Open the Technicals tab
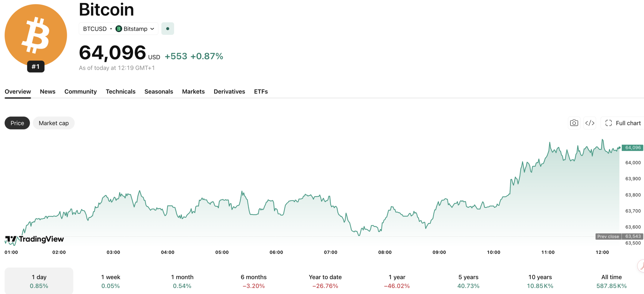The width and height of the screenshot is (644, 294). [120, 91]
